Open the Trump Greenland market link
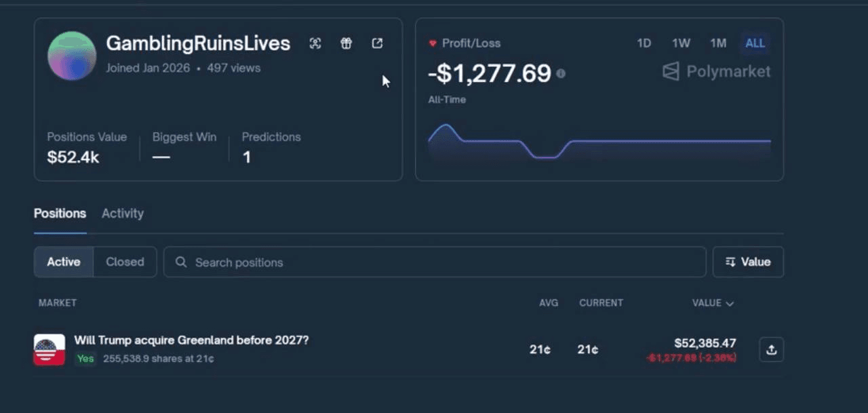The image size is (868, 413). 191,340
